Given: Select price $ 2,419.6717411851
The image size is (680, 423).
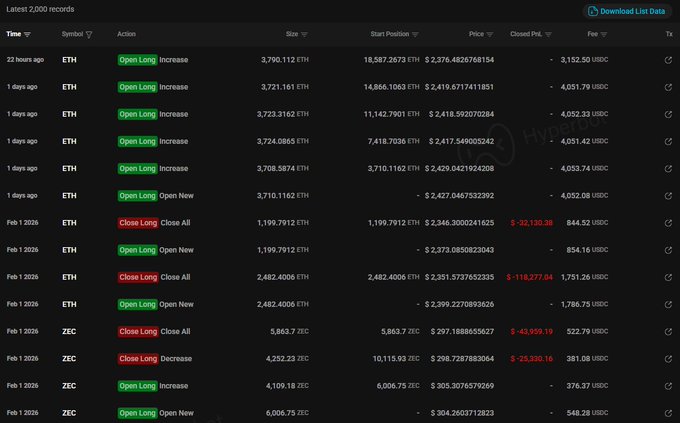Looking at the screenshot, I should [459, 87].
